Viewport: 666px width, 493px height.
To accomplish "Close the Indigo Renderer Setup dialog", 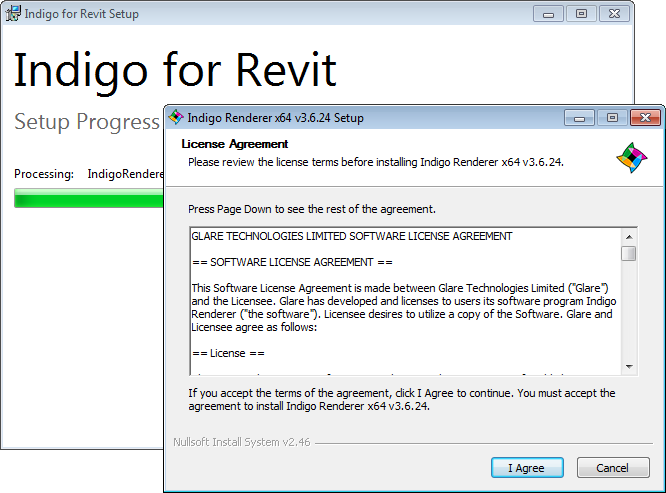I will pyautogui.click(x=645, y=118).
